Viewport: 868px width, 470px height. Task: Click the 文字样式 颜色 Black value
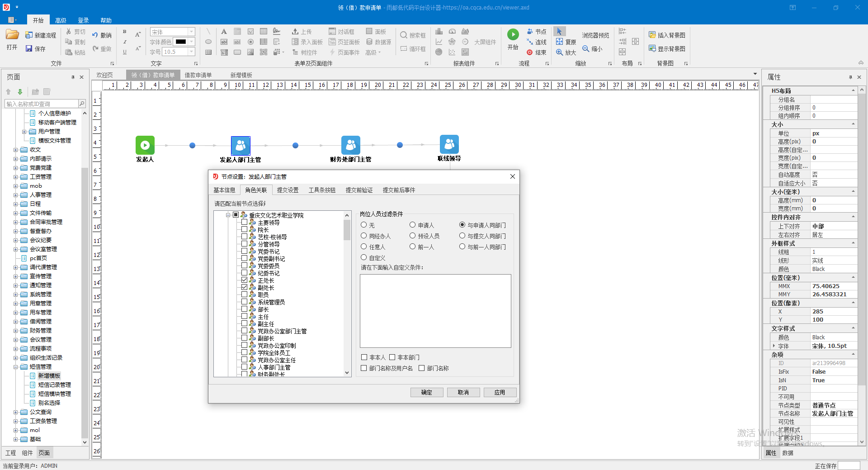(834, 337)
